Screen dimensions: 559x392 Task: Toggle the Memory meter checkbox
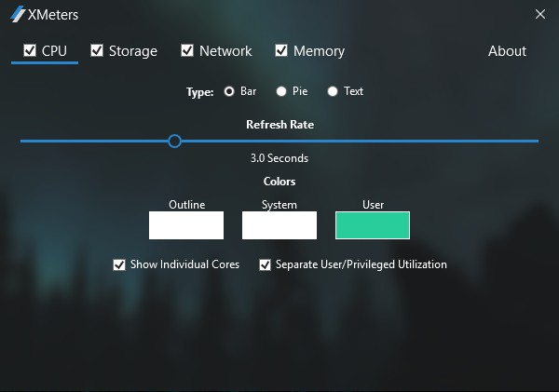click(281, 50)
